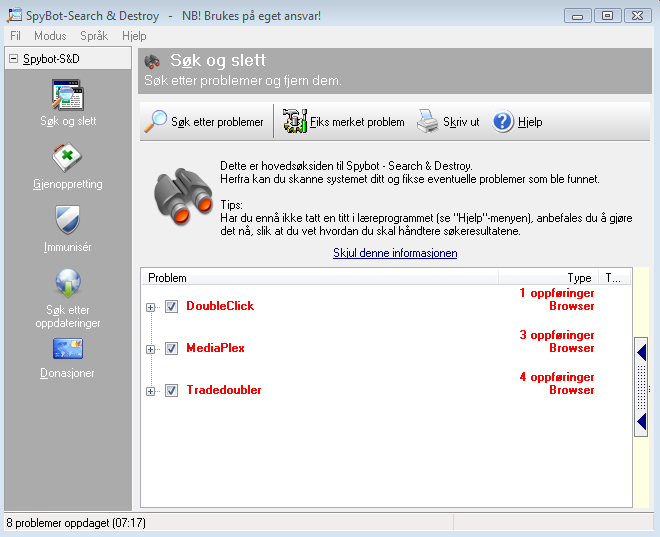Expand the MediaPlex tree entry

150,349
